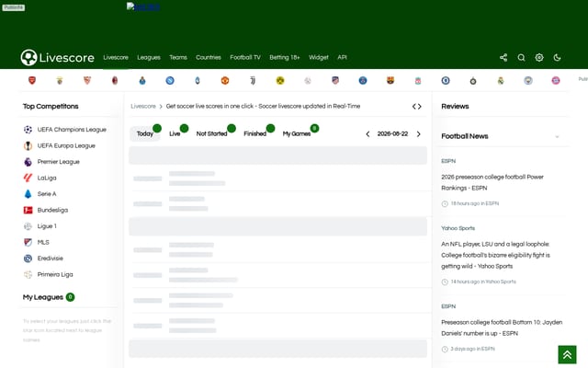Click the embed code brackets icon

point(416,107)
